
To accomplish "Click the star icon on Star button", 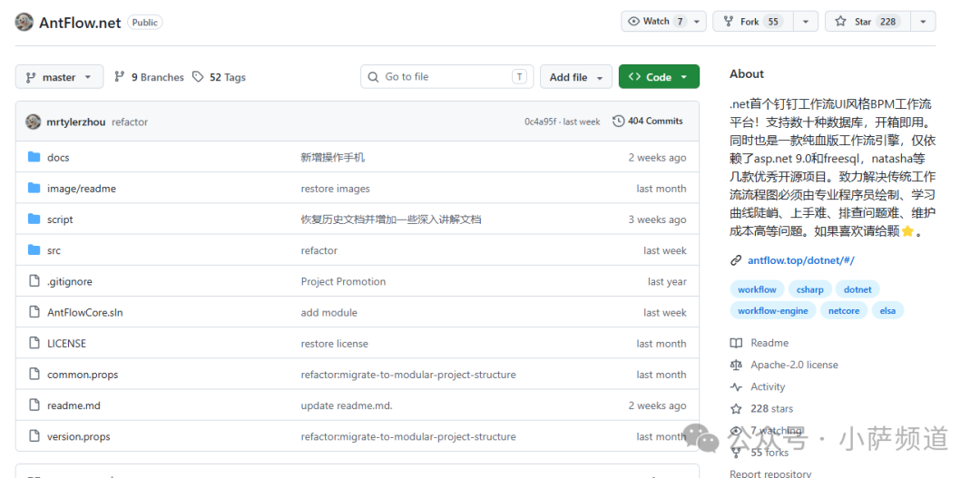I will tap(840, 21).
